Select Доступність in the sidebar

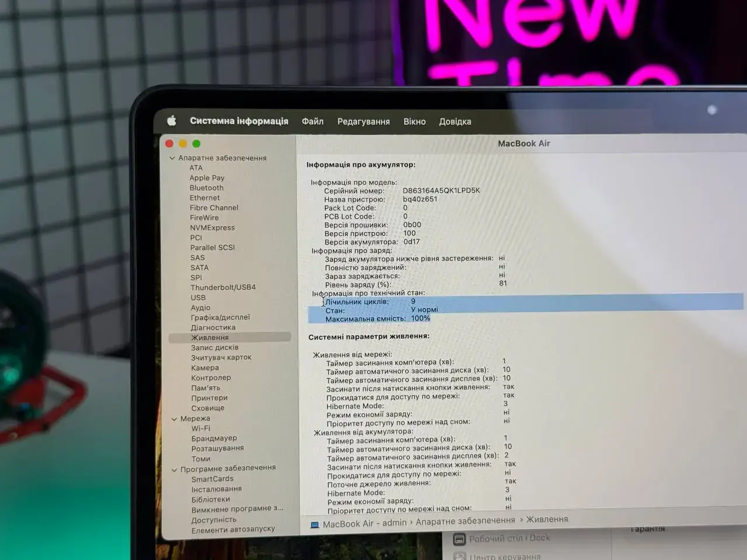pyautogui.click(x=214, y=520)
